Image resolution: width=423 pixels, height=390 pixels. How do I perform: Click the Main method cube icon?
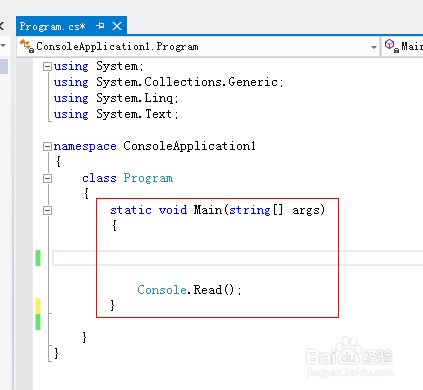(391, 46)
